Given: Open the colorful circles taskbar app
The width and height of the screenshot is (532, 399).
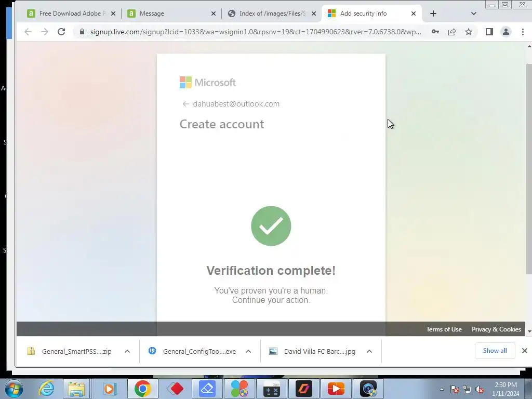Looking at the screenshot, I should (x=239, y=389).
